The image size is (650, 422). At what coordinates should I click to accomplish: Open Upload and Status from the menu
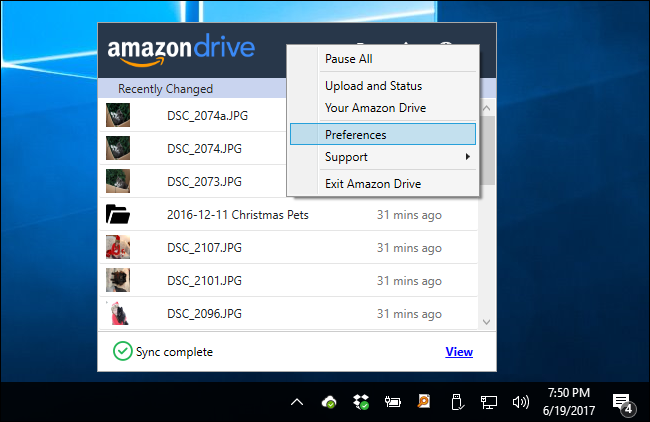[x=383, y=86]
